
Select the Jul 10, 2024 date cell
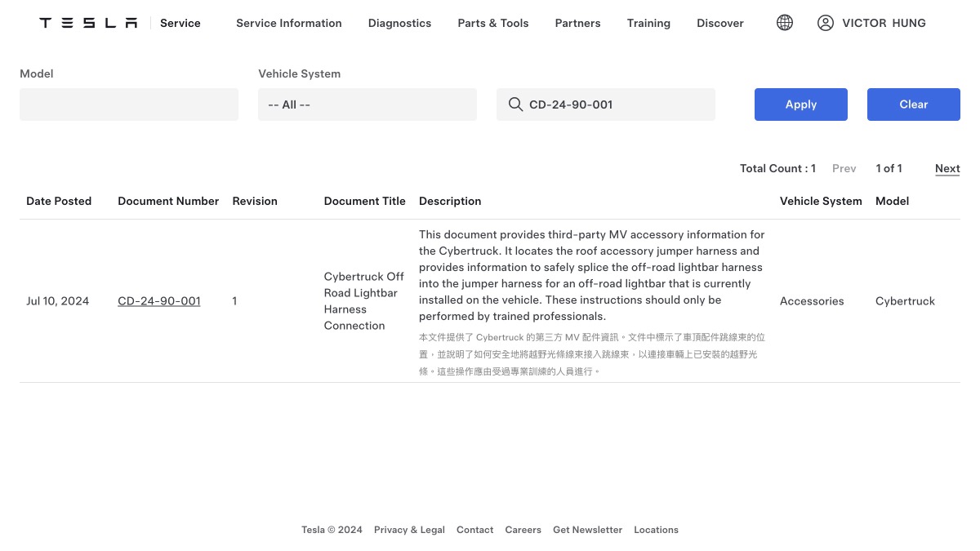click(58, 300)
